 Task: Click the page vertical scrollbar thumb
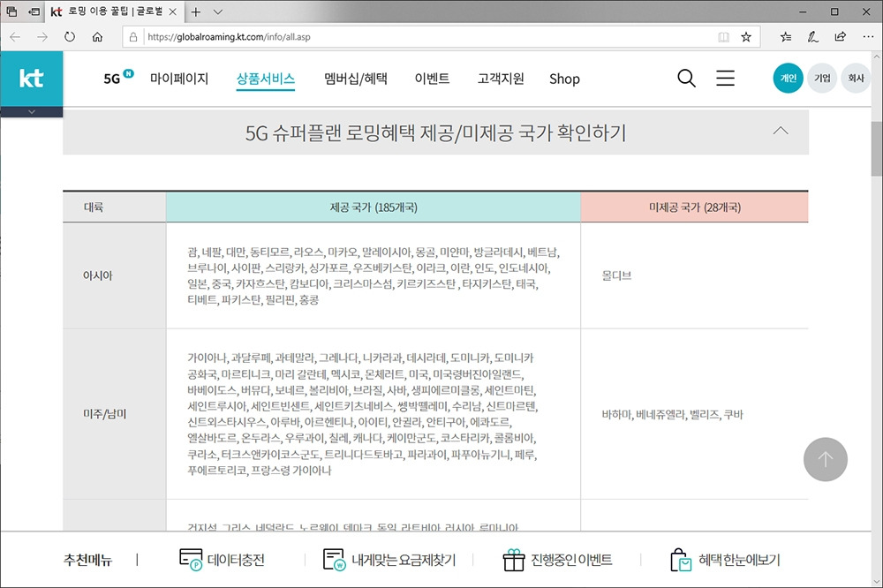(x=877, y=148)
